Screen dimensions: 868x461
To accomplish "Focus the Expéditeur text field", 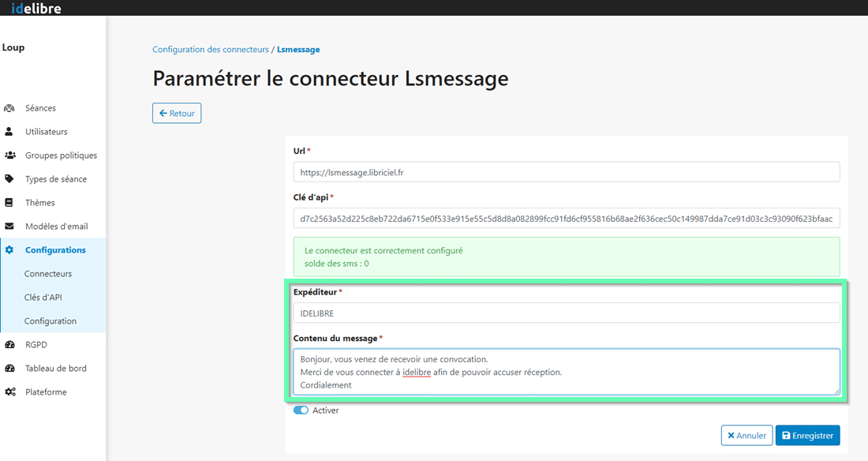I will [566, 313].
